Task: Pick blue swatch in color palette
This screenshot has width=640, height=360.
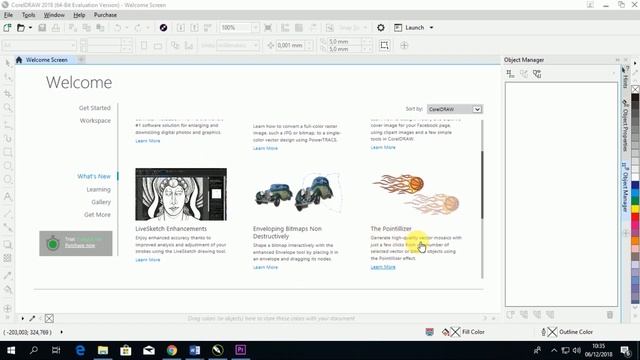Action: coord(635,186)
